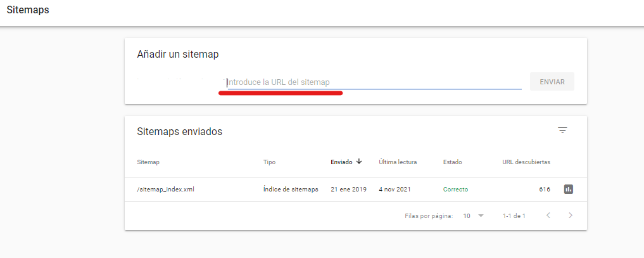Viewport: 644px width, 258px height.
Task: Open the bar chart icon for sitemap_index.xml
Action: (569, 189)
